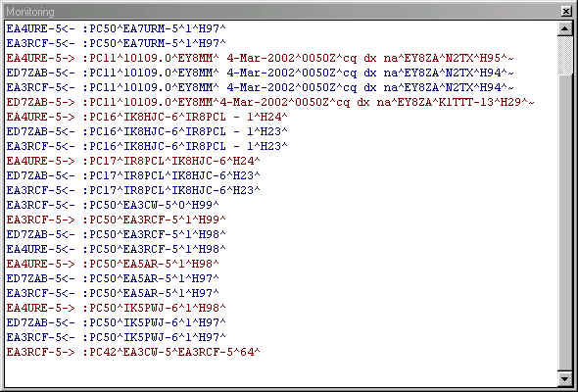Select the red PC50 EA3RCF-5^1^H99 line
The width and height of the screenshot is (578, 392).
(x=117, y=220)
